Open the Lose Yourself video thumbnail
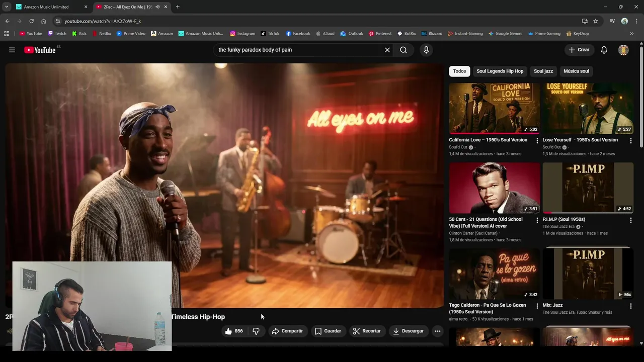644x362 pixels. click(588, 108)
